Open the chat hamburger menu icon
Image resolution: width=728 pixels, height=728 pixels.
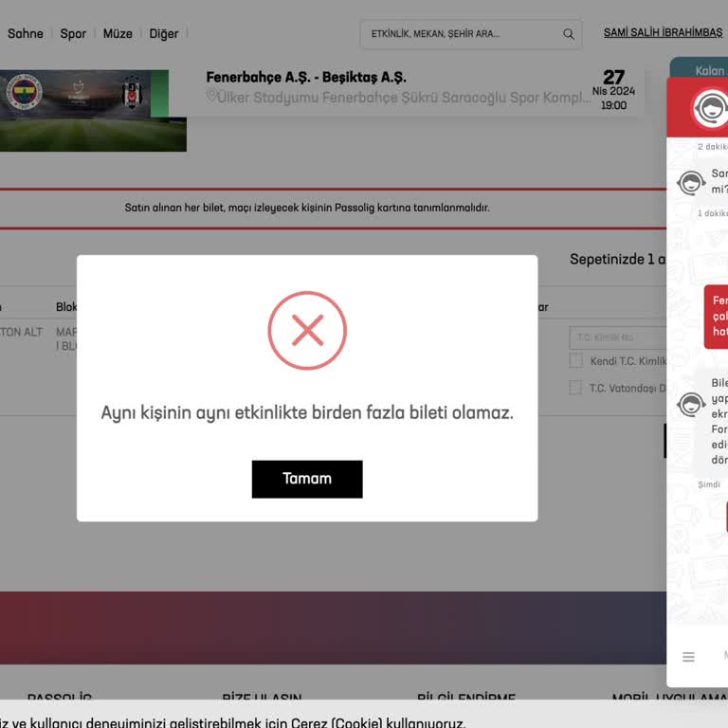click(688, 657)
